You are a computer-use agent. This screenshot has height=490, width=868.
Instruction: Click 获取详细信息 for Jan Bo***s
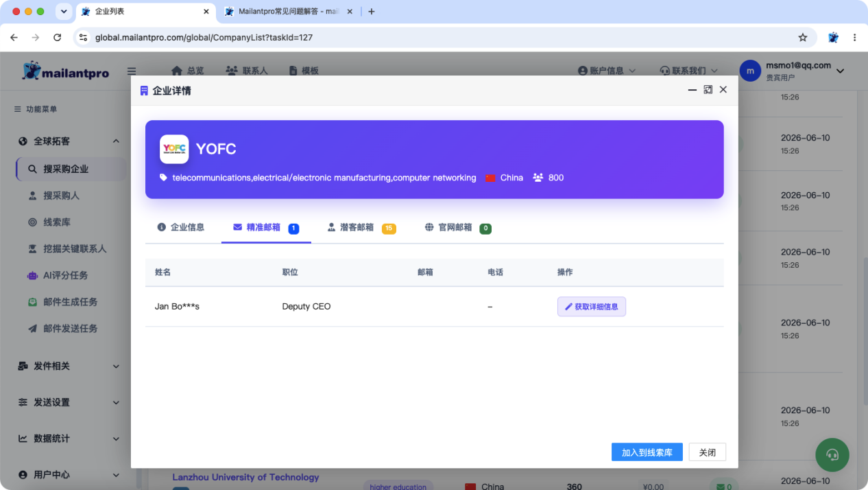tap(591, 307)
